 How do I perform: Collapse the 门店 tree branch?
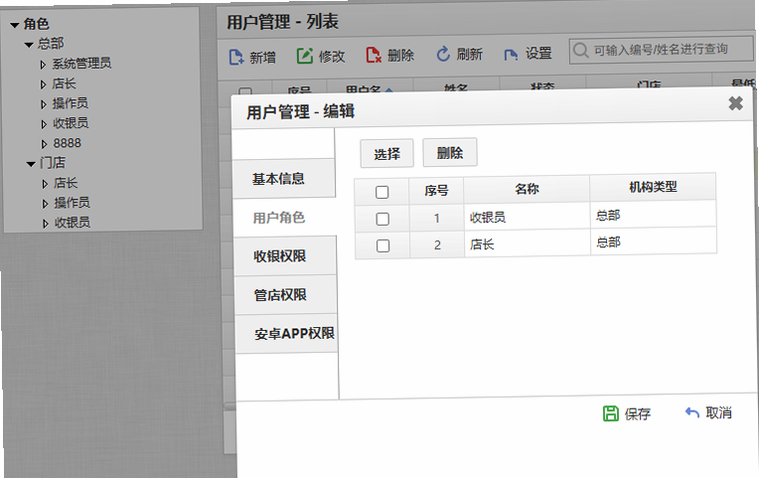pos(31,164)
